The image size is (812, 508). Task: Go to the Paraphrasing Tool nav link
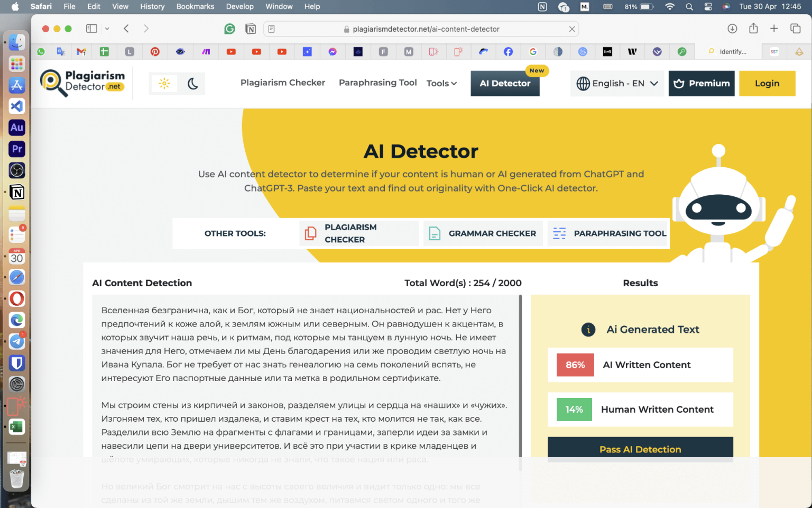(x=378, y=83)
